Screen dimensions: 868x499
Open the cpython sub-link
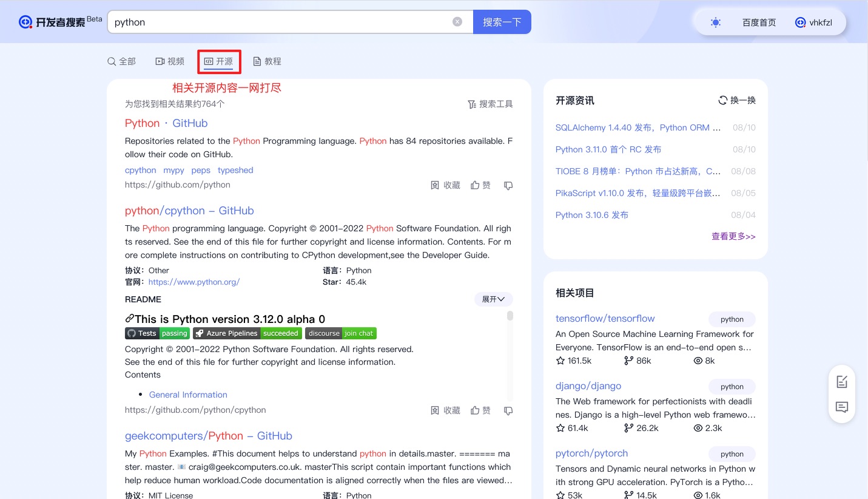[x=141, y=170]
